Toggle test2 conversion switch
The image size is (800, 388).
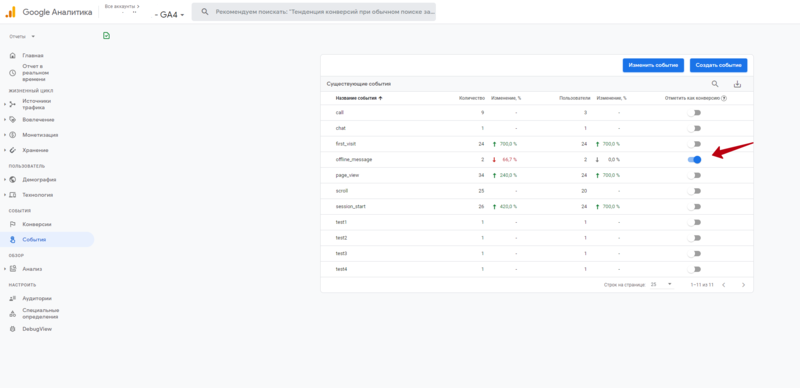[694, 238]
